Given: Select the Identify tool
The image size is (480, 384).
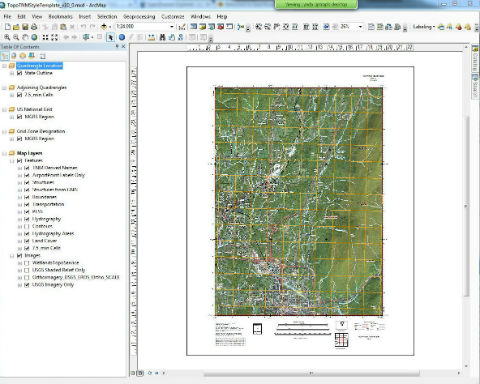Looking at the screenshot, I should pyautogui.click(x=122, y=37).
